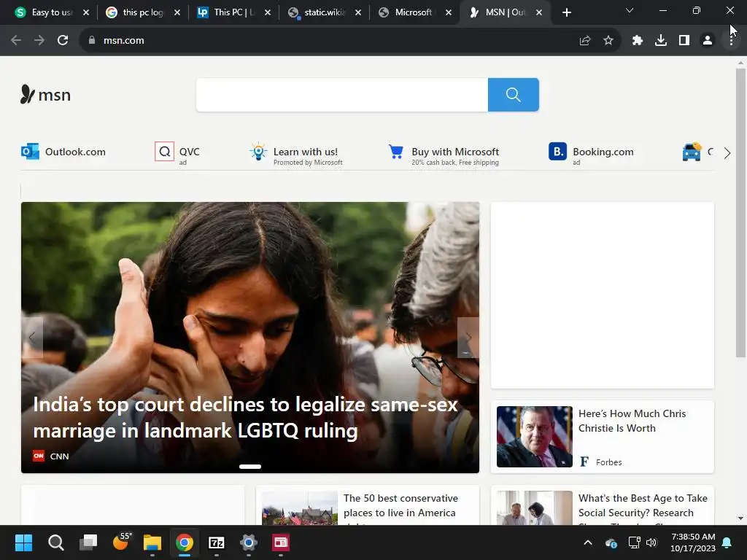This screenshot has width=747, height=560.
Task: Click the browser forward arrow
Action: (x=39, y=41)
